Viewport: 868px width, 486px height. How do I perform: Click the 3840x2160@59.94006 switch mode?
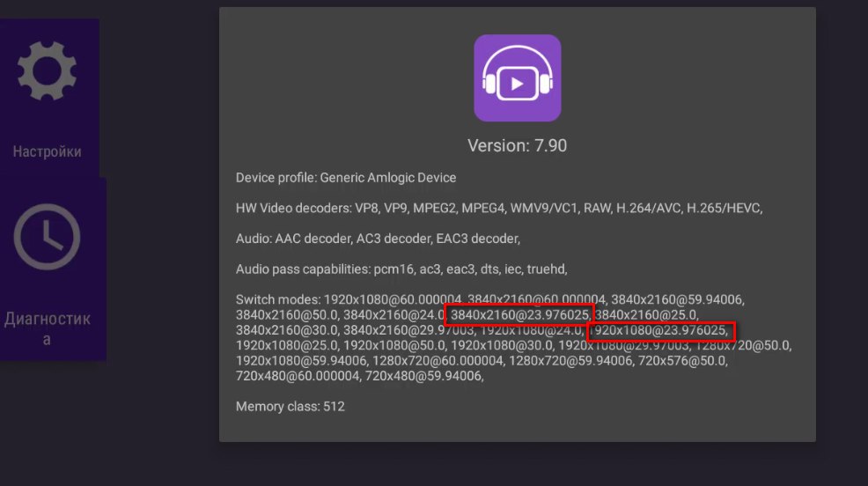pos(676,299)
